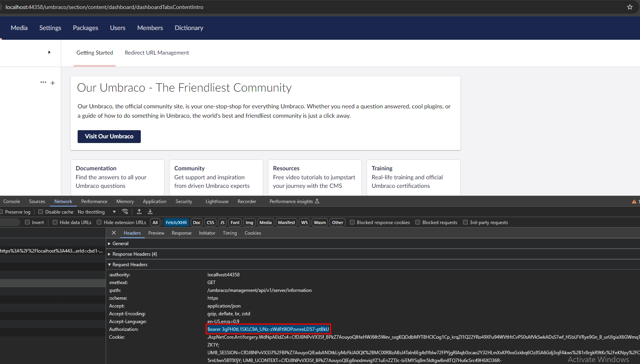This screenshot has height=364, width=640.
Task: Click the Visit Our Umbraco button
Action: click(109, 136)
